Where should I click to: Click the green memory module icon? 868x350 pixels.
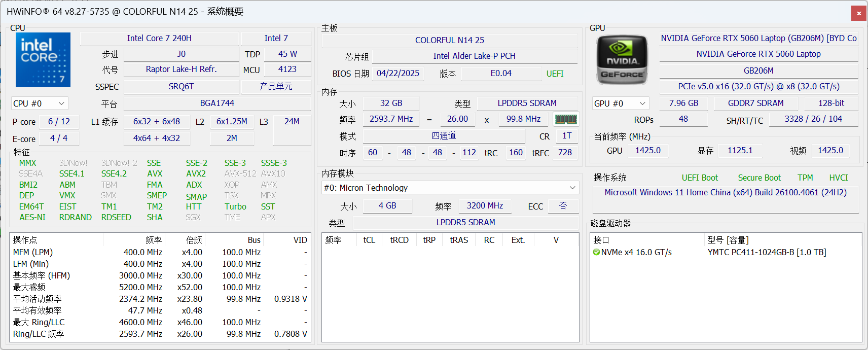tap(566, 119)
